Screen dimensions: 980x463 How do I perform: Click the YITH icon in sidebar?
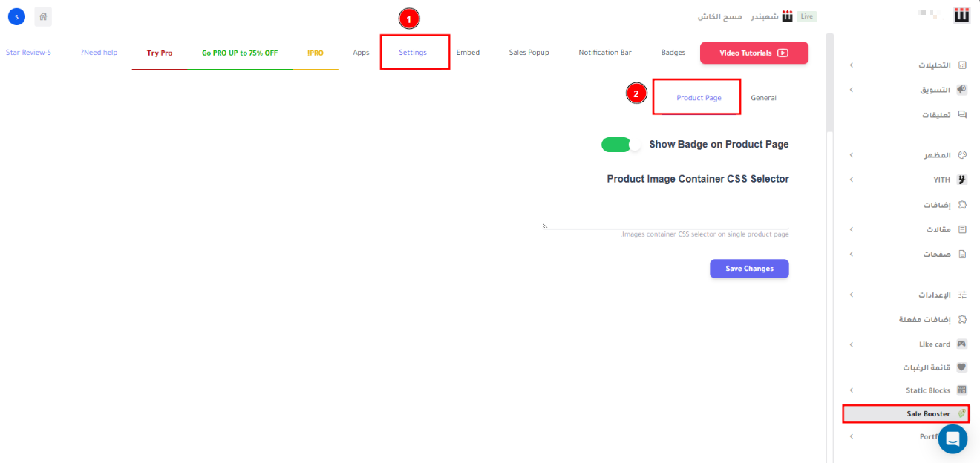click(962, 180)
